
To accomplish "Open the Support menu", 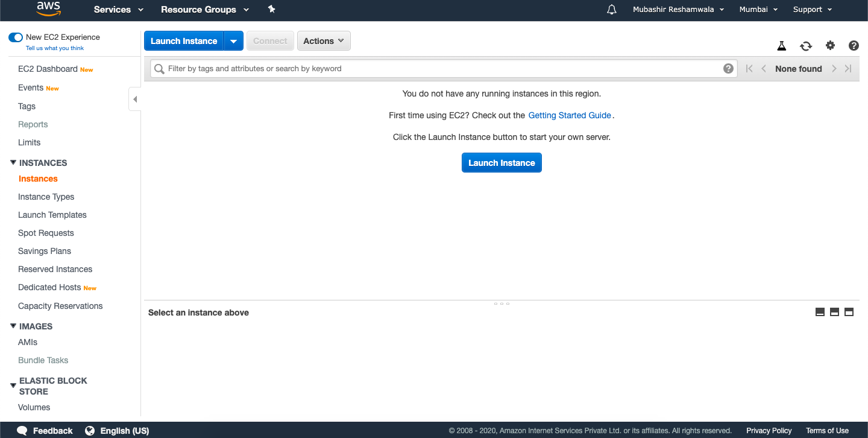I will pyautogui.click(x=813, y=10).
